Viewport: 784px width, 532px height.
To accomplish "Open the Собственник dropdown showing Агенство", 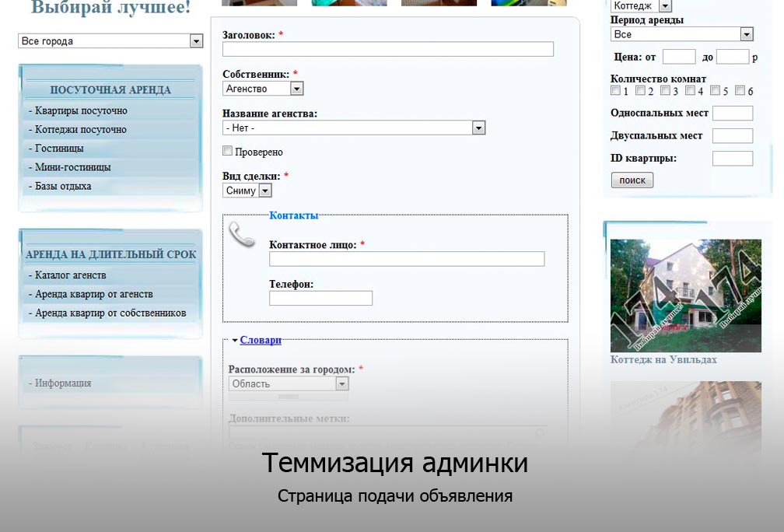I will click(x=263, y=89).
